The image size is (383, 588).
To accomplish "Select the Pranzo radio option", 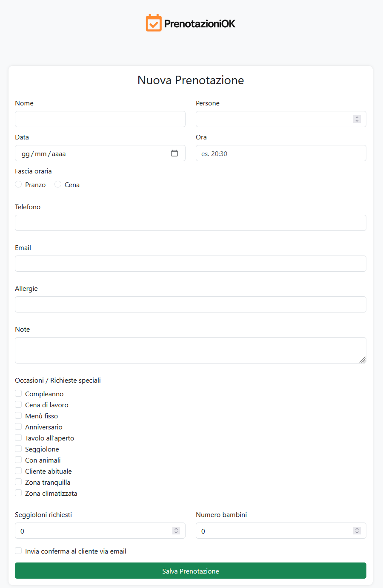I will [x=18, y=184].
